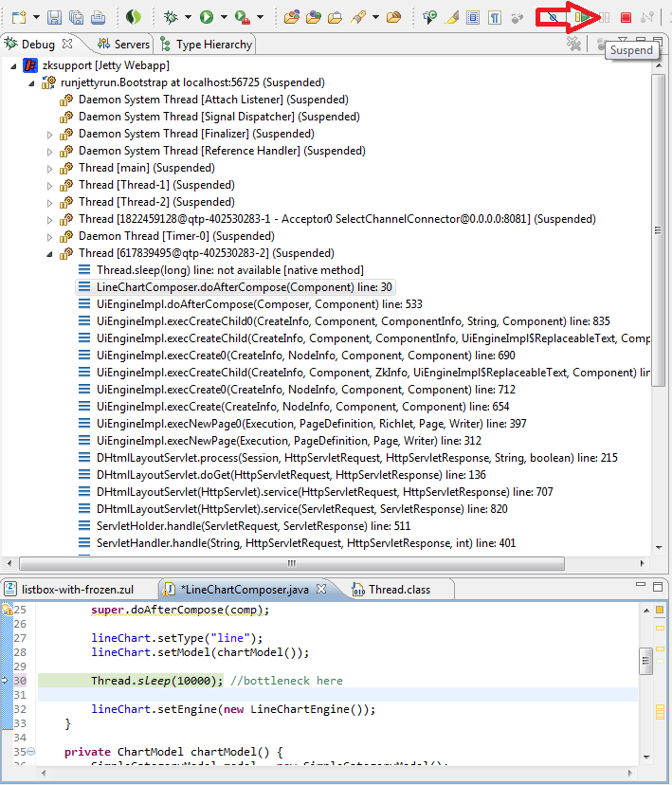
Task: Select DHtmlLayoutServlet.doGet line 136 frame
Action: (x=291, y=475)
